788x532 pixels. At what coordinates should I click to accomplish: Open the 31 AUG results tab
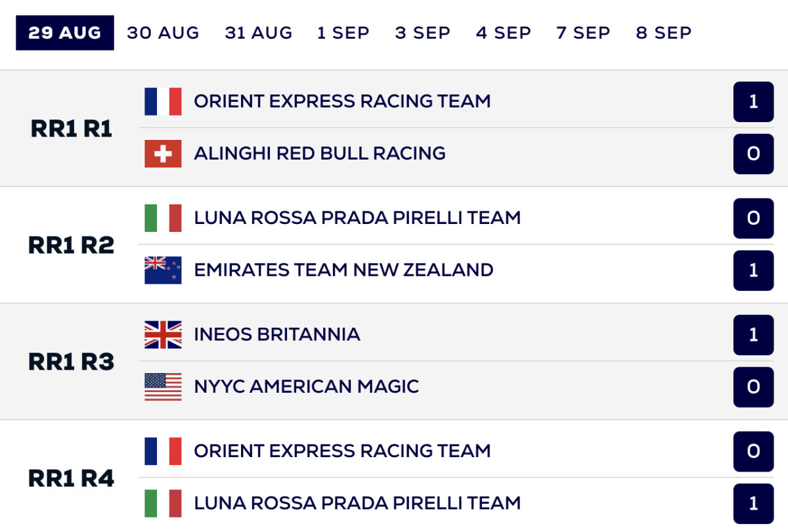(x=259, y=33)
